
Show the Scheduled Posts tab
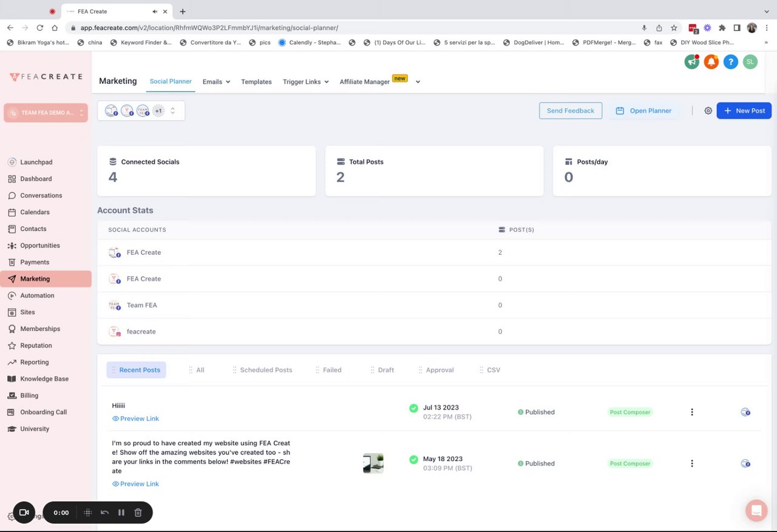(262, 370)
